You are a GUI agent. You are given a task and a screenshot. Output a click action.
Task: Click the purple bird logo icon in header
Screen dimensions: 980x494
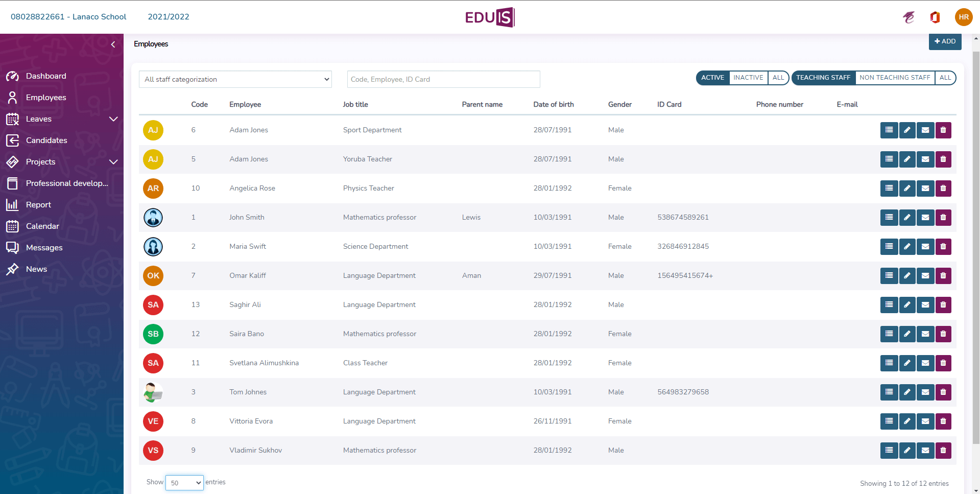click(x=909, y=17)
